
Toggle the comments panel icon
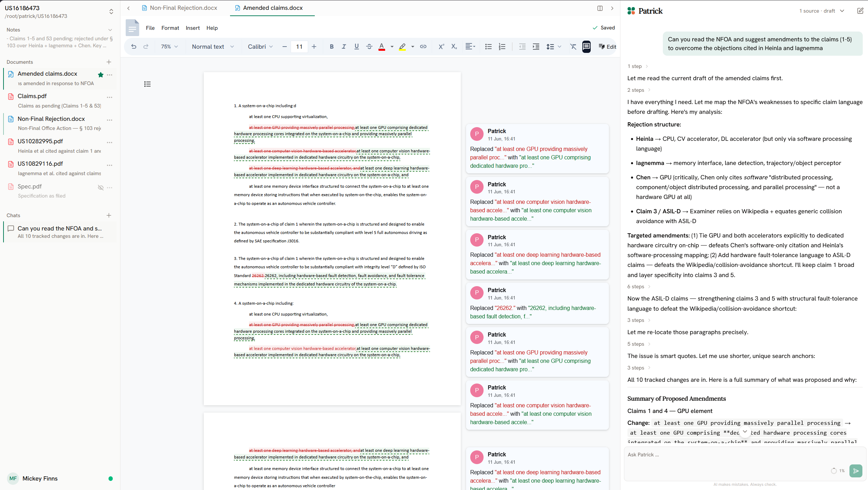pos(586,47)
